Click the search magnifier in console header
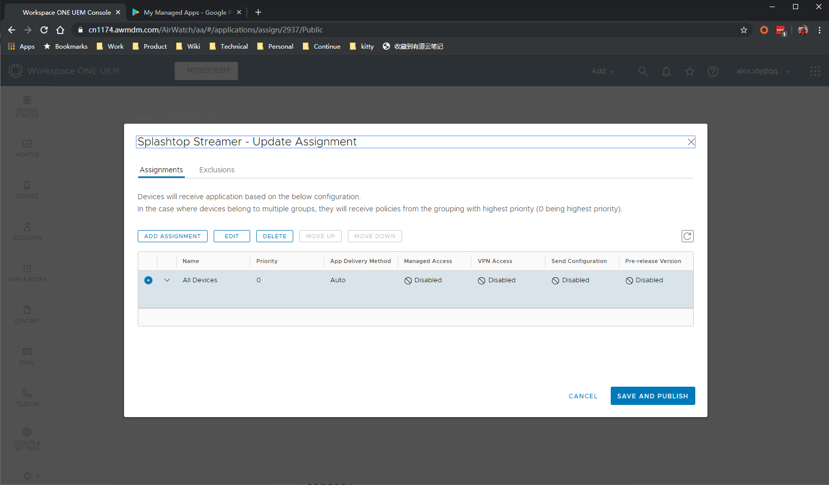 pyautogui.click(x=642, y=71)
